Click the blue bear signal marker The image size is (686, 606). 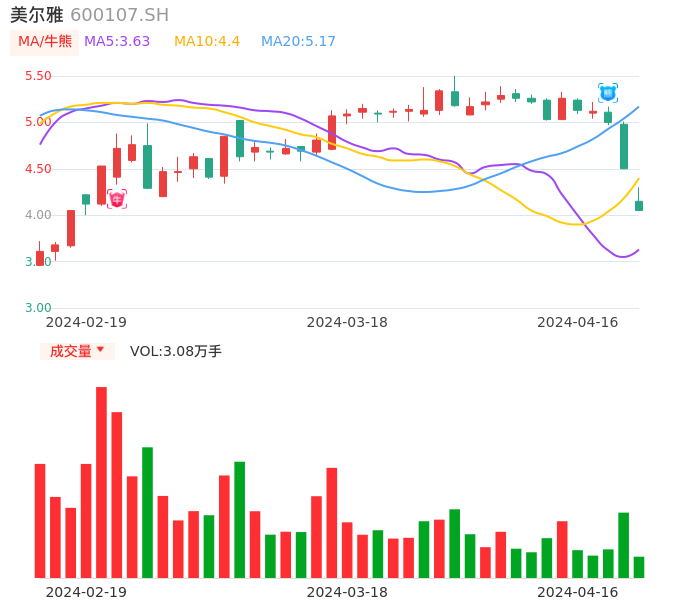pyautogui.click(x=608, y=93)
